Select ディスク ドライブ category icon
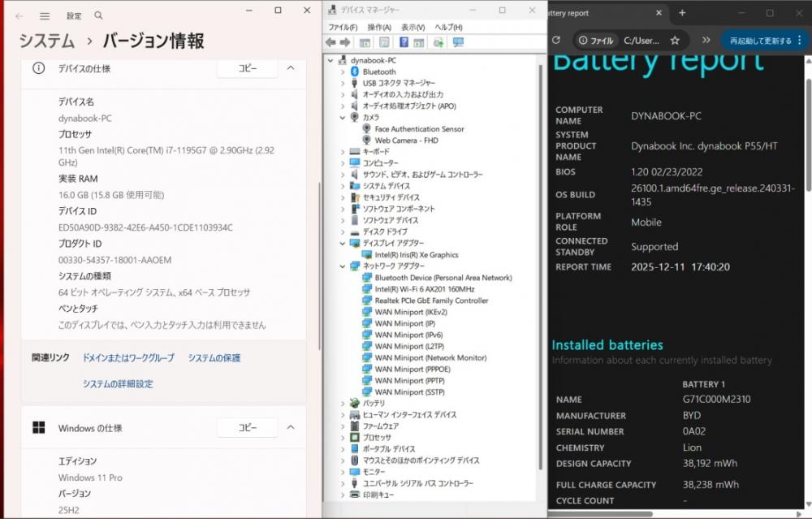The height and width of the screenshot is (519, 812). pyautogui.click(x=355, y=231)
